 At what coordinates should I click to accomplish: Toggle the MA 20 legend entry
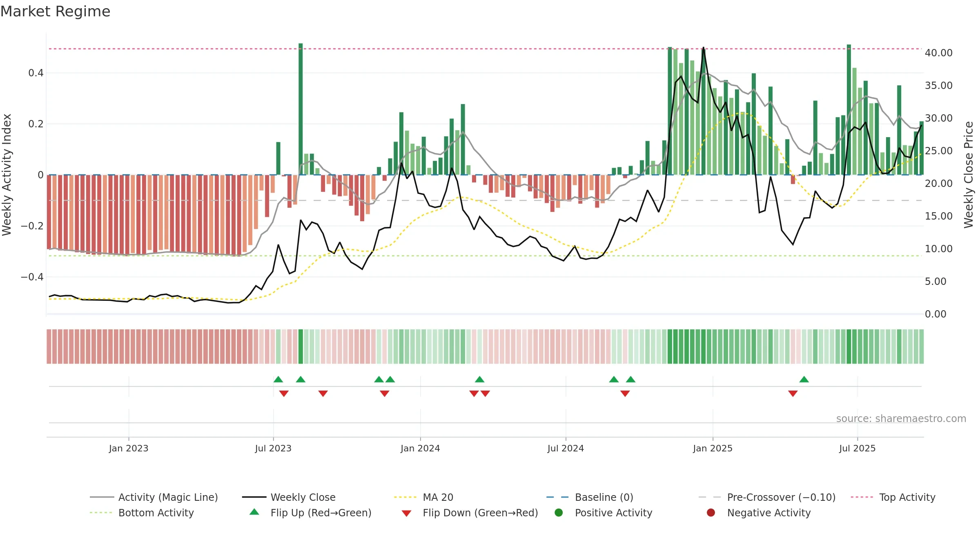(423, 497)
